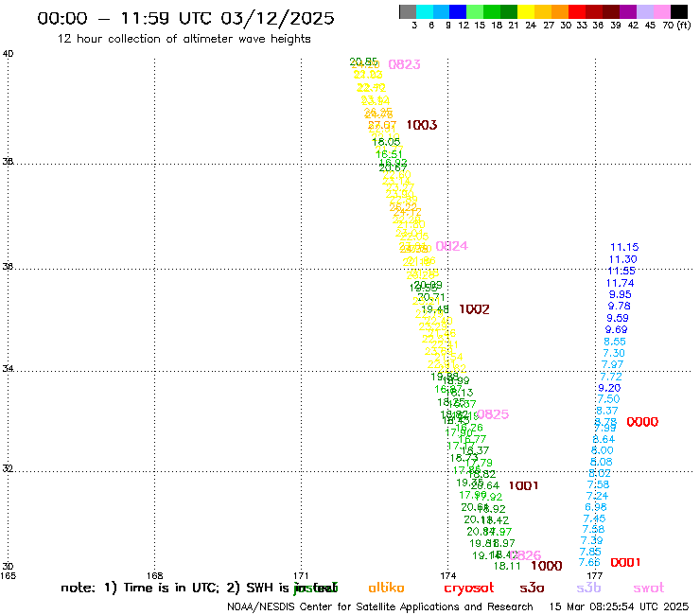Select the pink time marker 0826

525,555
